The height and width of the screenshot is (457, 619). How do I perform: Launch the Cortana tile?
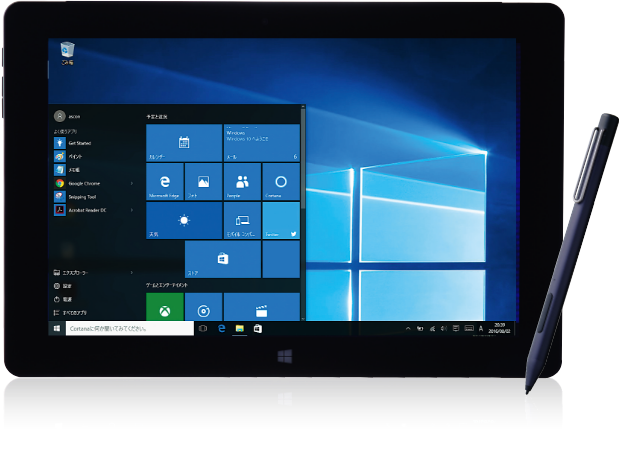point(281,182)
